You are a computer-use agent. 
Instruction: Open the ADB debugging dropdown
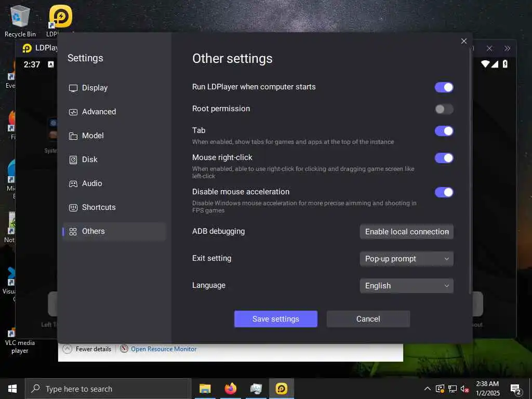pos(406,232)
